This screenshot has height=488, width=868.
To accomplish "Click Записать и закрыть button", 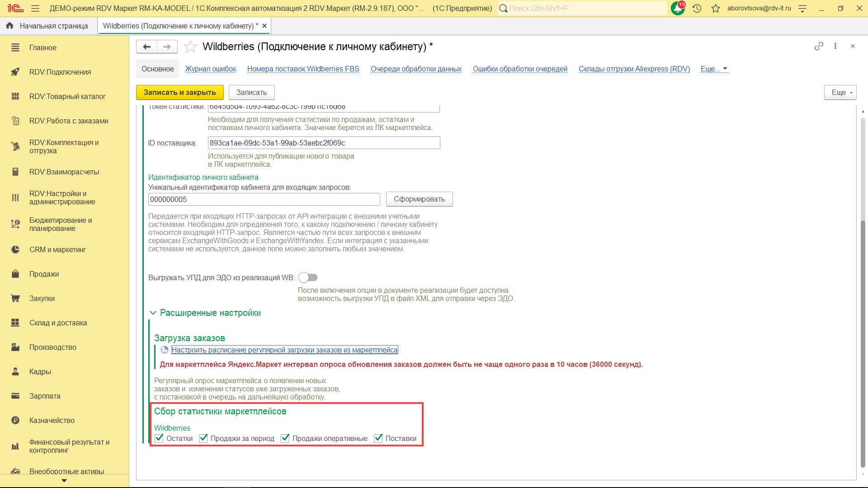I will coord(179,92).
